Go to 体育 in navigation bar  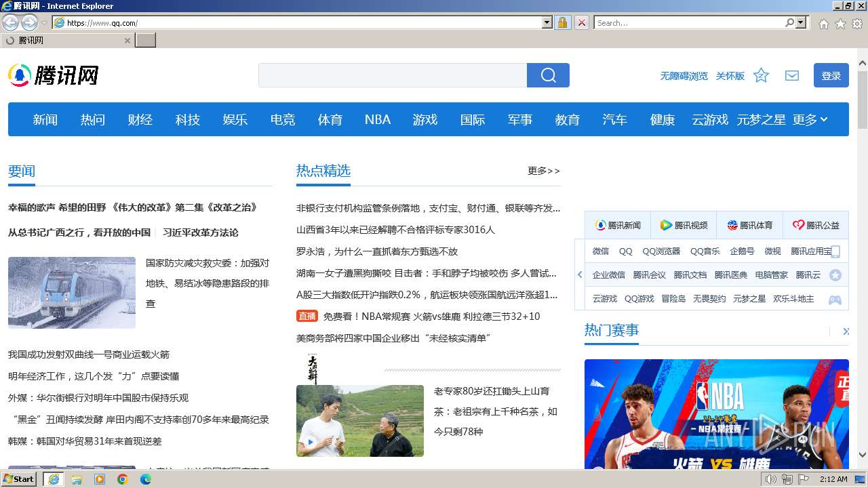pyautogui.click(x=330, y=119)
